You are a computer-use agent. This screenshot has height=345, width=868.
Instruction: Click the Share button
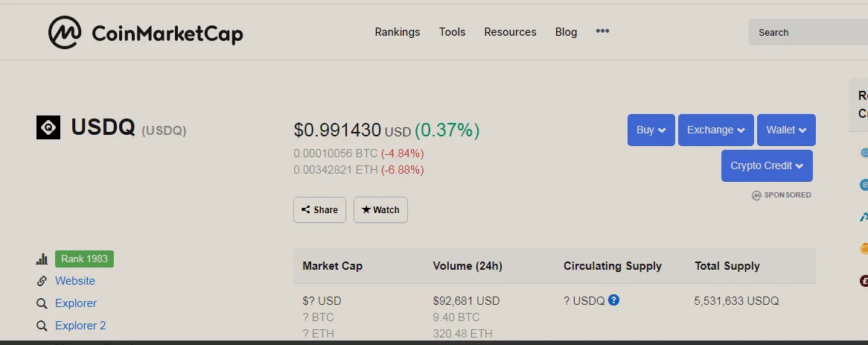tap(319, 210)
